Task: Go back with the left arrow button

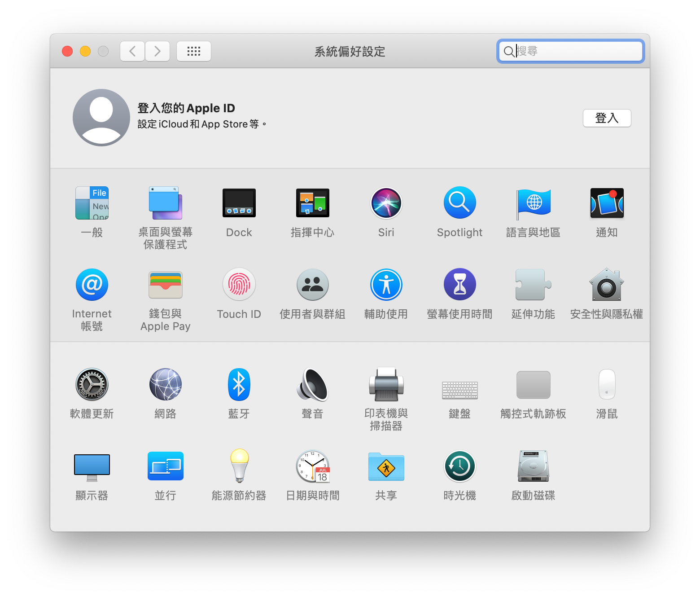Action: (x=132, y=51)
